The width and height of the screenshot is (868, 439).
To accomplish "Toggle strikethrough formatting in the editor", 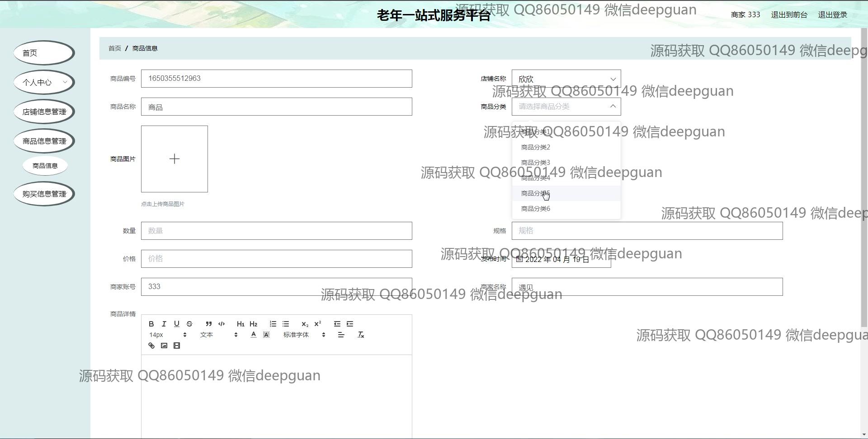I will [x=189, y=324].
